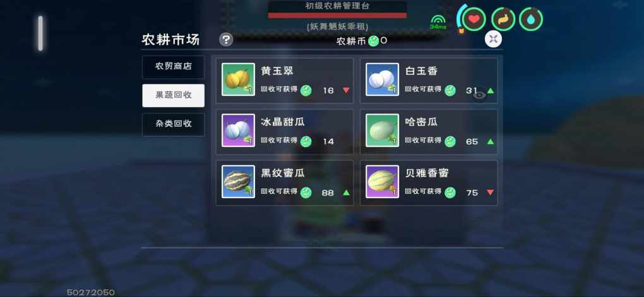Click the farming coin icon next to balance

[x=373, y=40]
